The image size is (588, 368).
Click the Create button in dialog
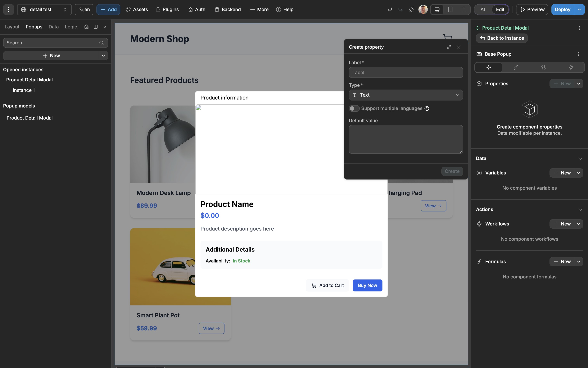[x=452, y=171]
